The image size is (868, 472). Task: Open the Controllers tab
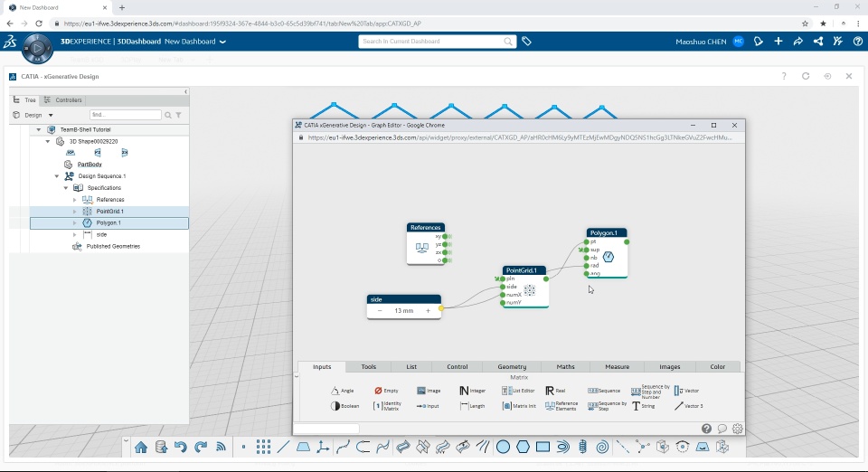click(x=63, y=100)
